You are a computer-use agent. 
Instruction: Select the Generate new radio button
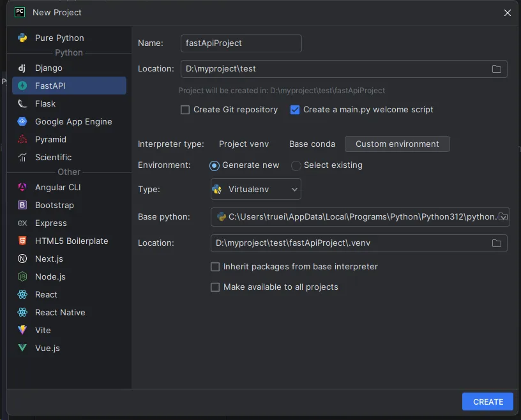click(215, 165)
